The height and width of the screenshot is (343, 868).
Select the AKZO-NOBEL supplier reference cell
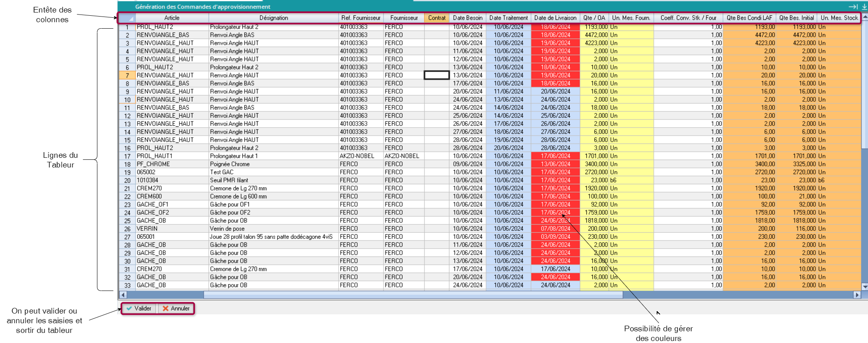click(x=357, y=156)
